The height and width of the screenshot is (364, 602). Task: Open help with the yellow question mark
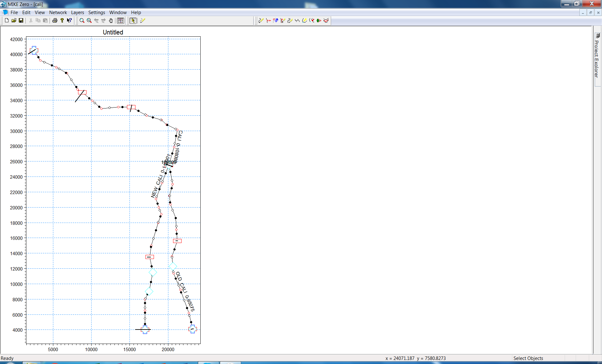62,20
